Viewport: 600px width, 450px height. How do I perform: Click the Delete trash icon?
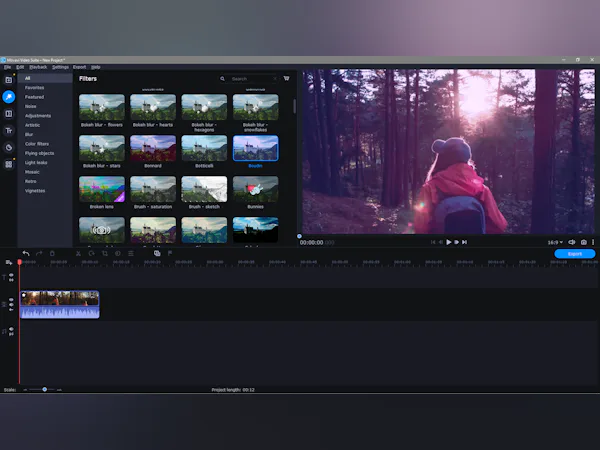[x=52, y=253]
